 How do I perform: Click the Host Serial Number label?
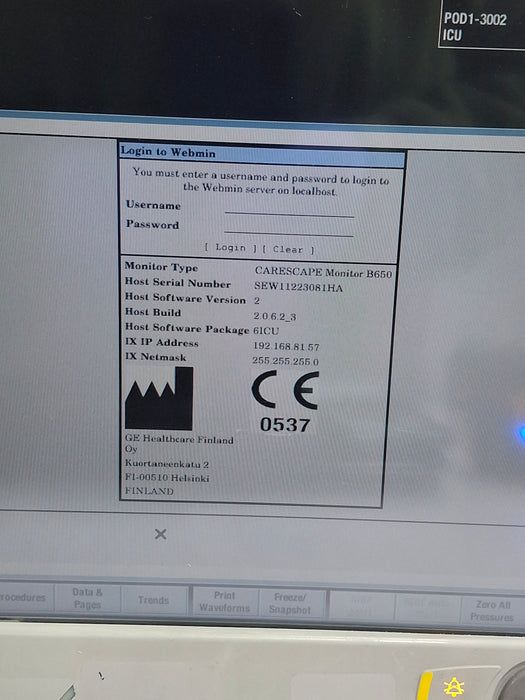click(x=178, y=283)
